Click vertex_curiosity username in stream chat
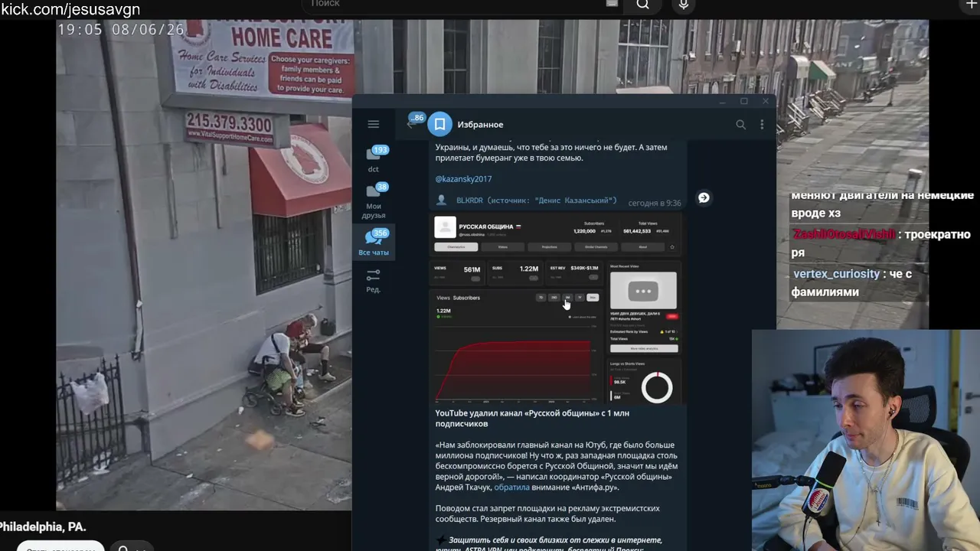The height and width of the screenshot is (551, 980). tap(836, 274)
